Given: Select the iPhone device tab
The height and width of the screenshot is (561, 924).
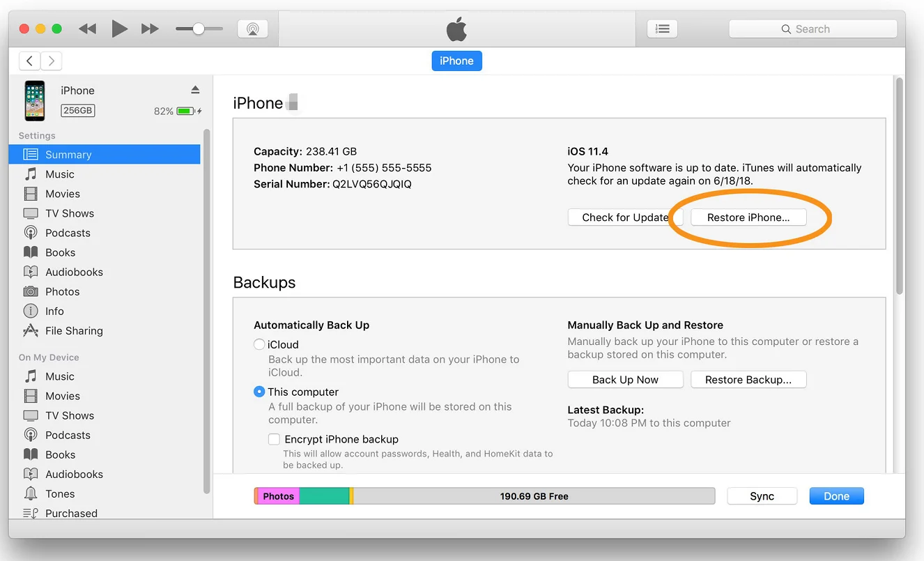Looking at the screenshot, I should pyautogui.click(x=456, y=61).
